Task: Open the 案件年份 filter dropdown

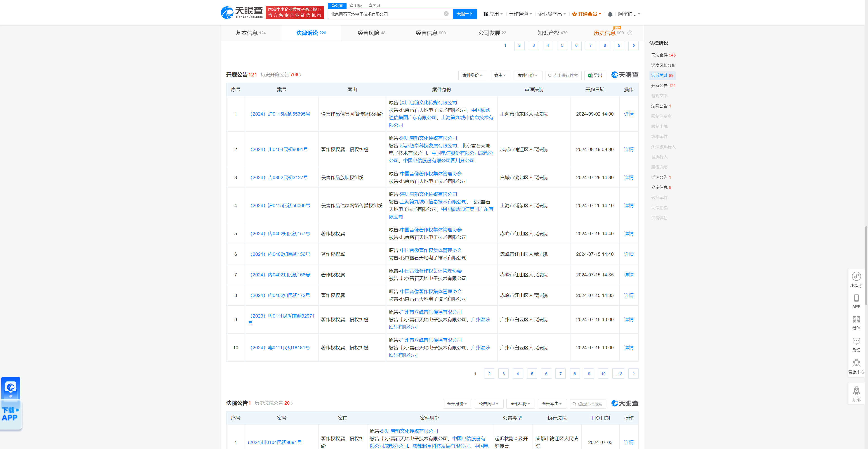Action: pyautogui.click(x=528, y=75)
